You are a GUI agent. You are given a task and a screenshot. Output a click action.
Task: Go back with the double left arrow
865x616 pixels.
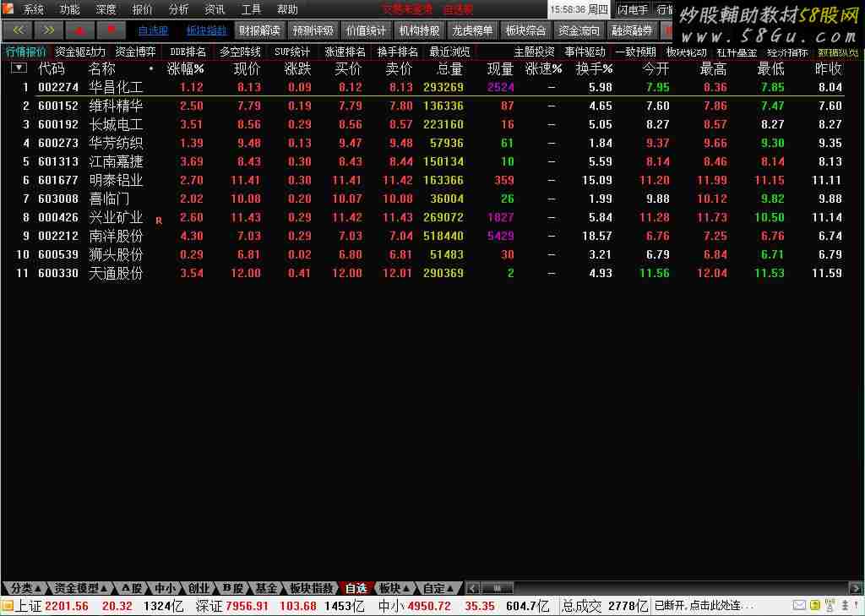[x=18, y=30]
